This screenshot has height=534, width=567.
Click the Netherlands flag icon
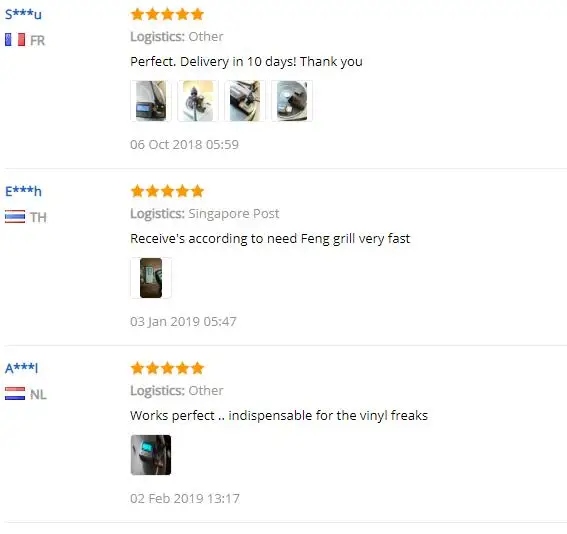tap(15, 394)
